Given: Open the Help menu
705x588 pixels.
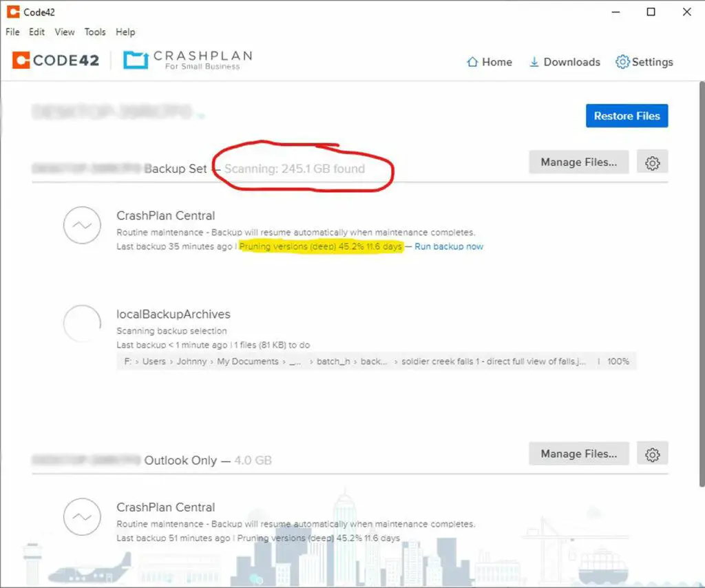Looking at the screenshot, I should pos(125,32).
